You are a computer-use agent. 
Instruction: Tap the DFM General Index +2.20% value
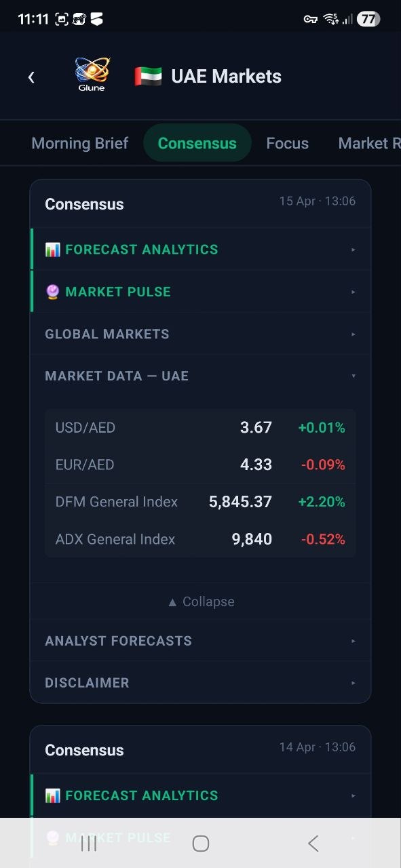tap(322, 501)
